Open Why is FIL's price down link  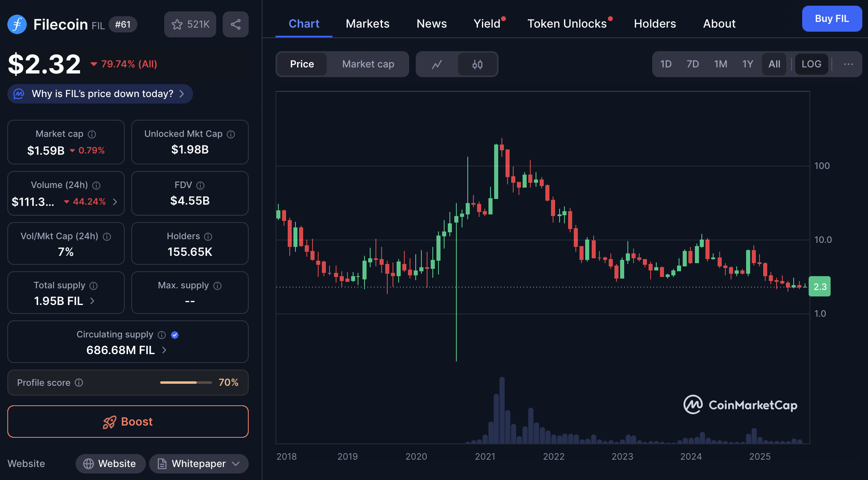pos(102,94)
